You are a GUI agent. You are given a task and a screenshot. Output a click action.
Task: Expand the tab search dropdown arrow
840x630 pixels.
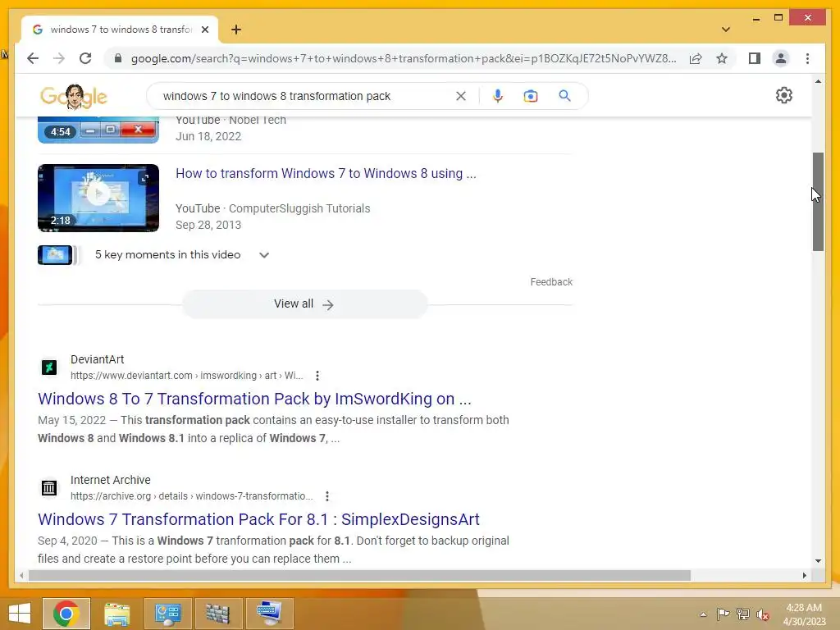pos(726,30)
